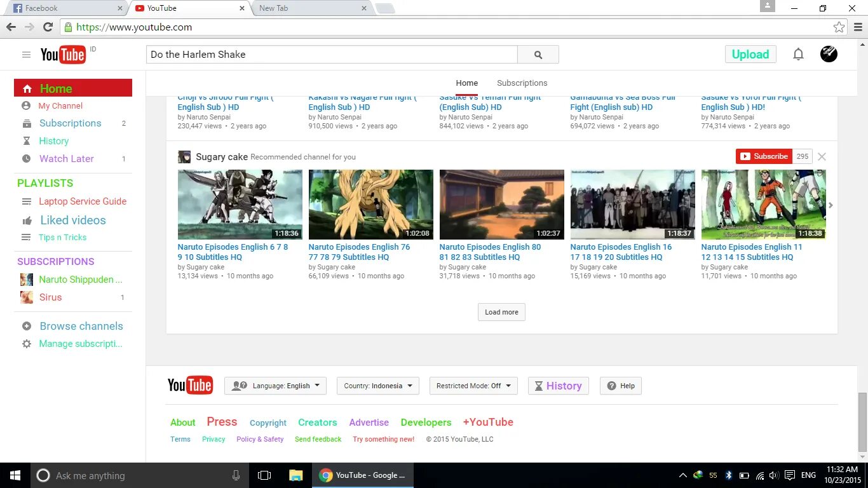Click the Subscriptions icon in the sidebar
This screenshot has height=488, width=868.
tap(26, 123)
